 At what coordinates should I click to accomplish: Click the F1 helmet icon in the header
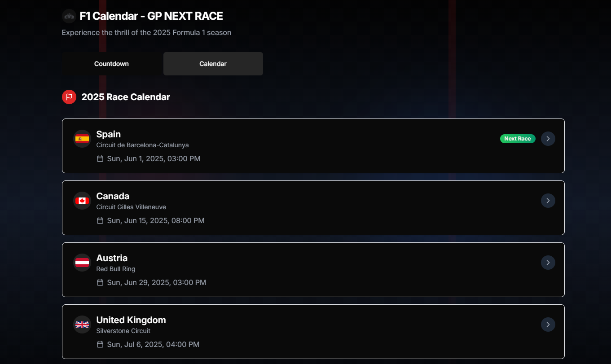coord(69,16)
